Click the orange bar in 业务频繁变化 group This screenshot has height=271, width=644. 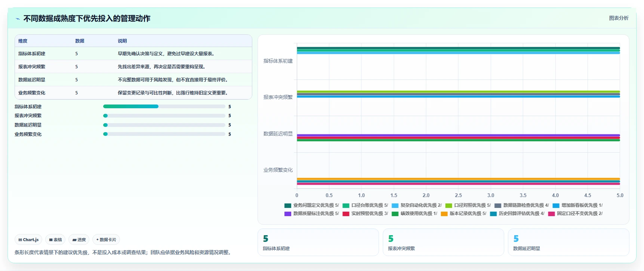(458, 179)
